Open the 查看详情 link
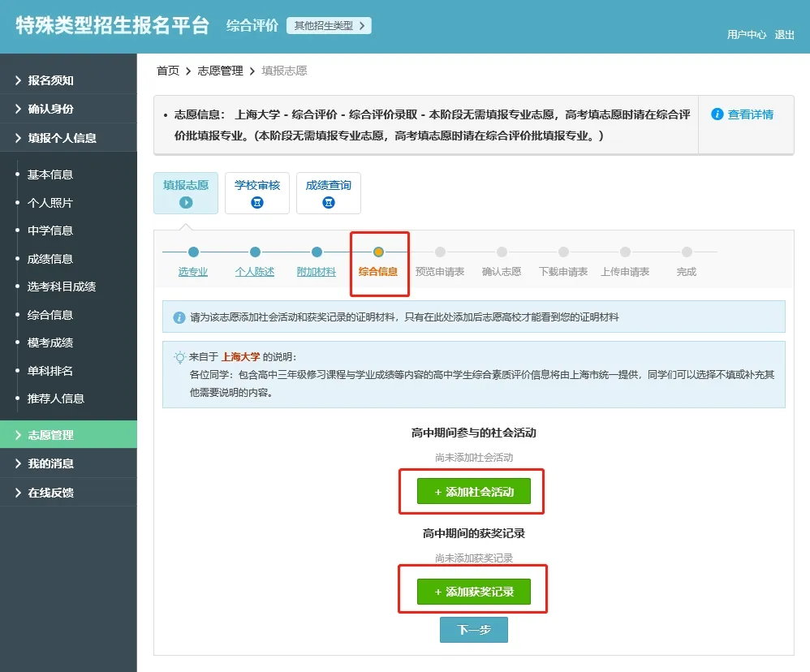This screenshot has height=672, width=810. click(750, 114)
